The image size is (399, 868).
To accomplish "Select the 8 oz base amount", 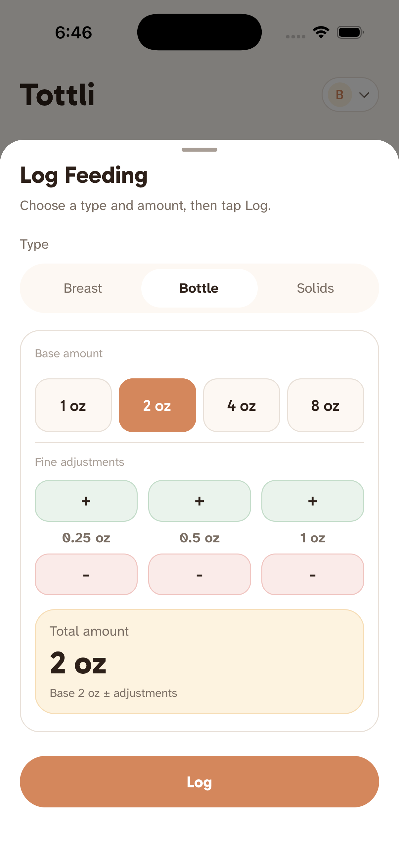I will (x=326, y=405).
